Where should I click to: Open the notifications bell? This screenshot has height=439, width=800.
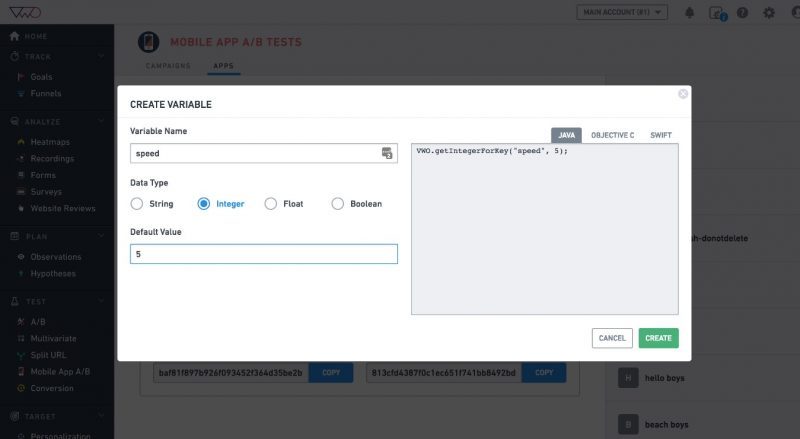(689, 13)
